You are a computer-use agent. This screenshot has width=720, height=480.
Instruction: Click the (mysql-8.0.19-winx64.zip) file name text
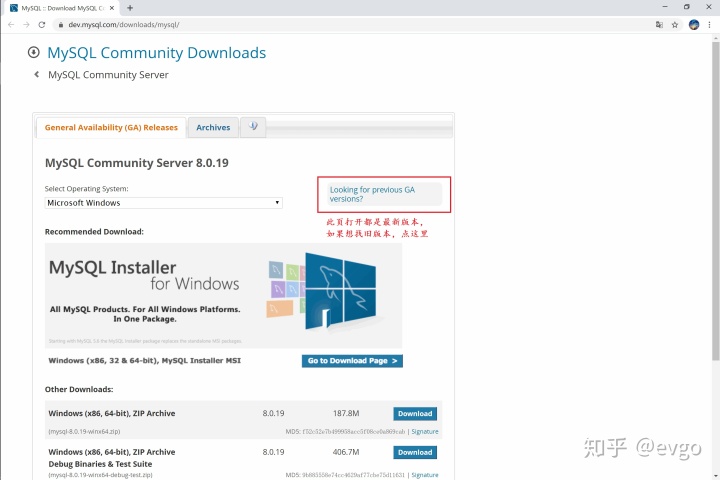[x=84, y=432]
